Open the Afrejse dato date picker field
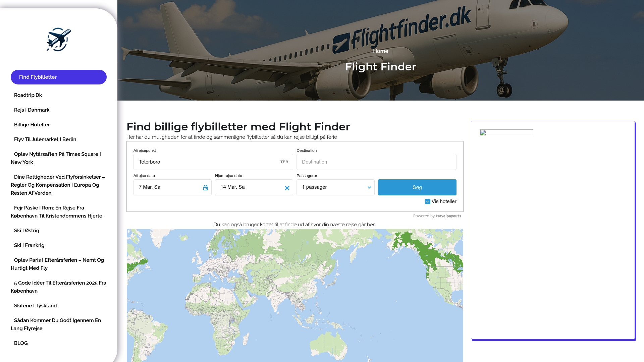644x362 pixels. 168,187
